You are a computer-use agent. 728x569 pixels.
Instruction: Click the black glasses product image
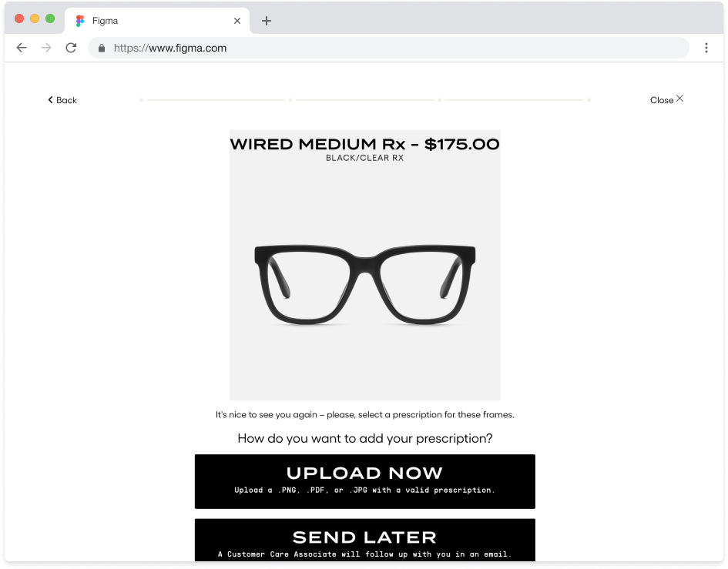364,283
